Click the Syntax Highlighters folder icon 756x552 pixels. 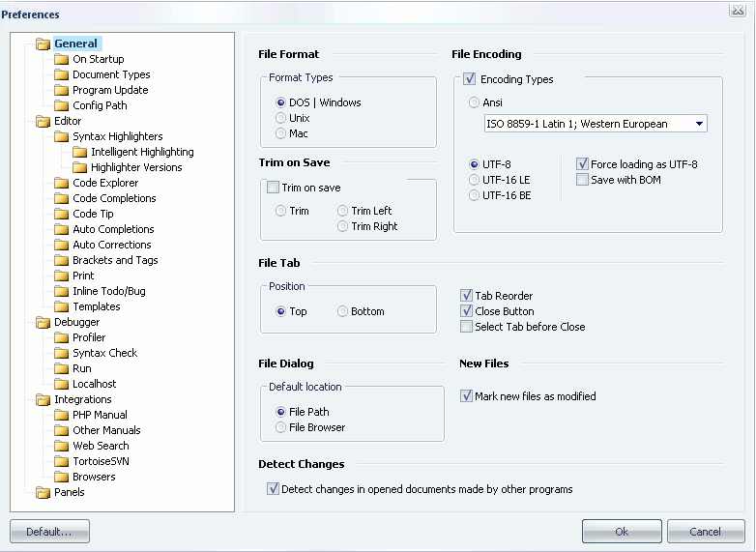click(61, 136)
